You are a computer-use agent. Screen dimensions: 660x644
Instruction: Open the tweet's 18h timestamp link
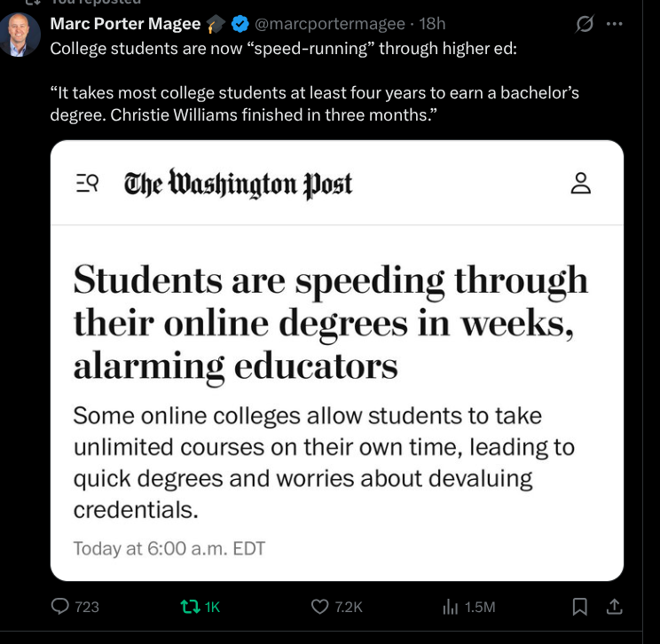tap(433, 24)
